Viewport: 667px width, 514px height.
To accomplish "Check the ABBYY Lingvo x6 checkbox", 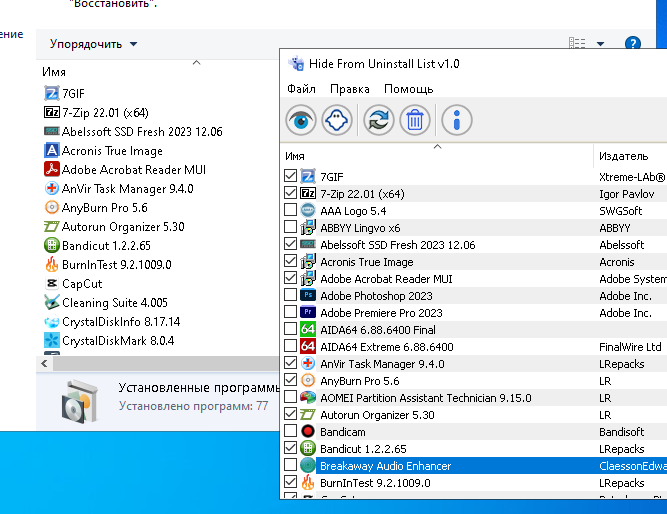I will click(x=291, y=227).
